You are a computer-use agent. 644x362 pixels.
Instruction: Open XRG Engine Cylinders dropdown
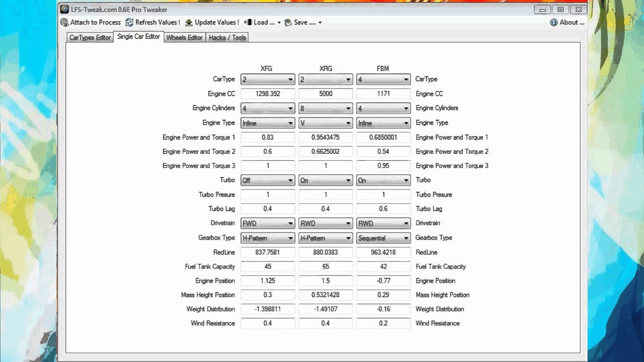pyautogui.click(x=326, y=108)
